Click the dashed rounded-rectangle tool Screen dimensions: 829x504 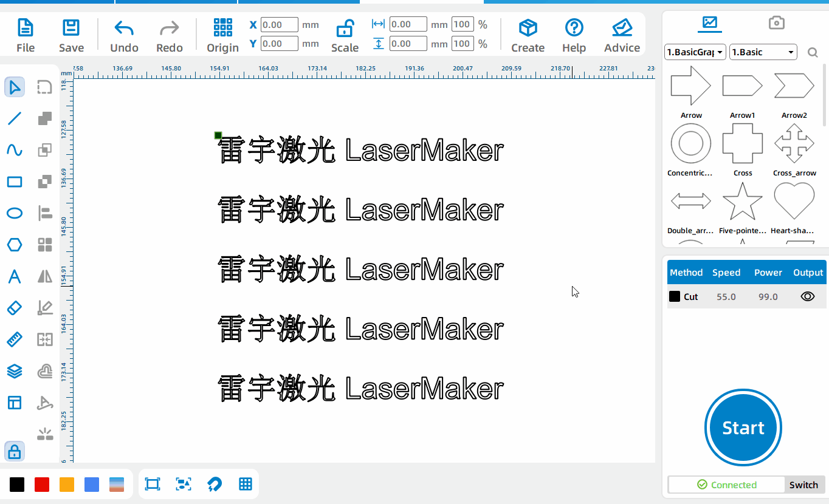pyautogui.click(x=44, y=87)
